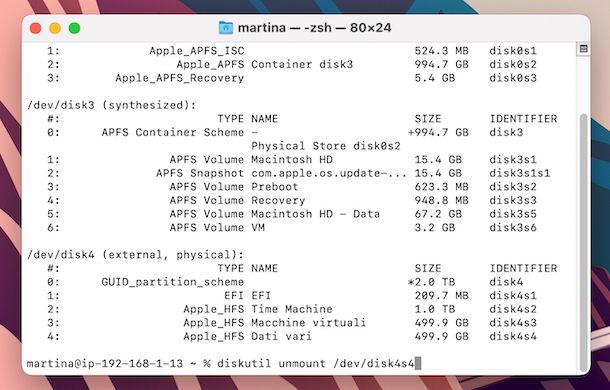Click the 'Macchine virtuali' partition name

click(309, 323)
